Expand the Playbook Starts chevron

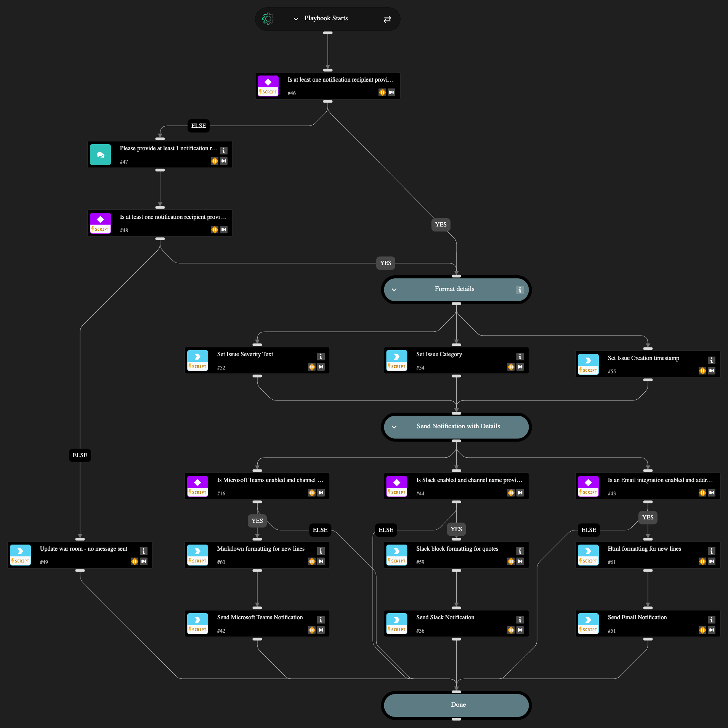[296, 19]
